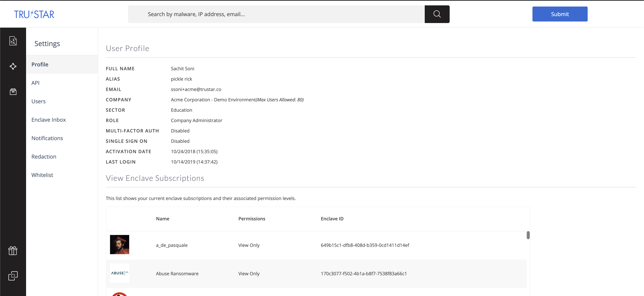Select the Profile settings tab
644x296 pixels.
[x=62, y=64]
